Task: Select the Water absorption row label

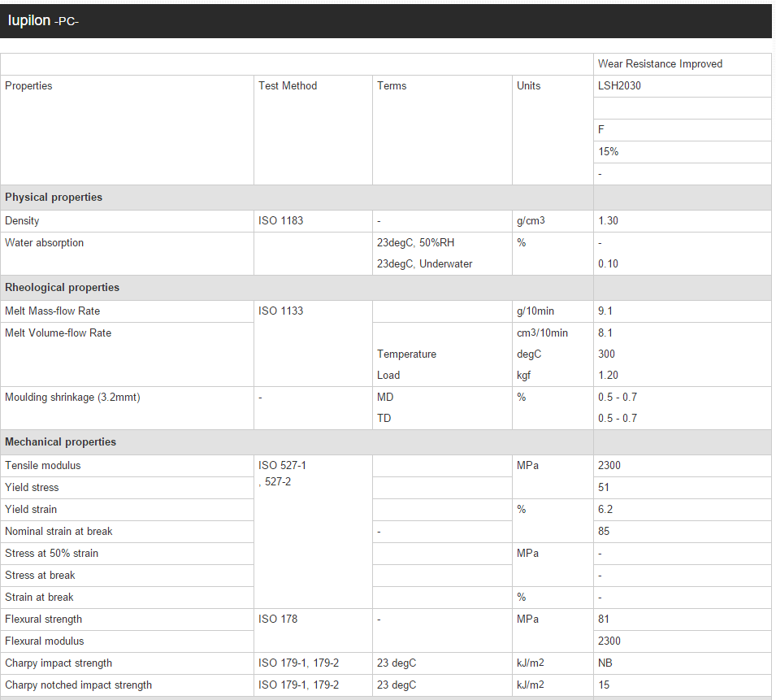Action: [44, 242]
